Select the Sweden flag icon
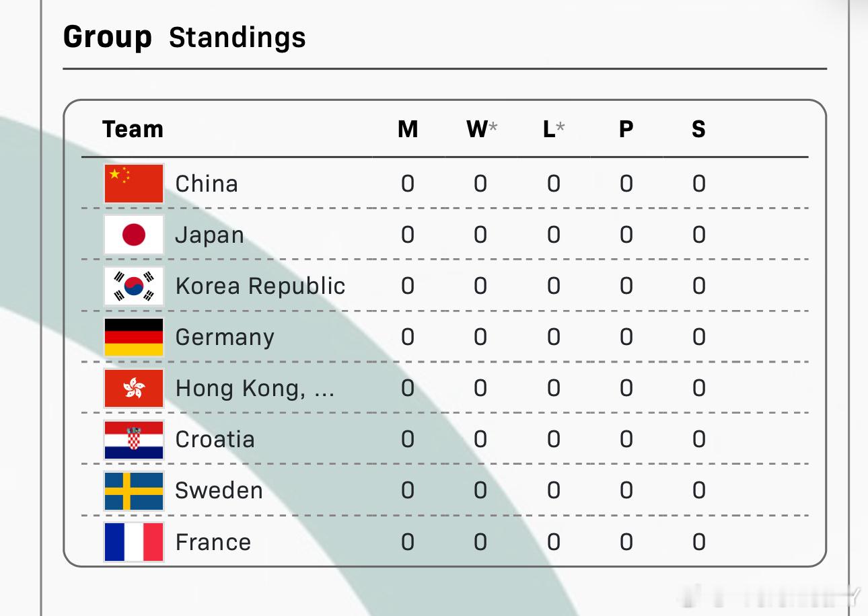The width and height of the screenshot is (868, 616). click(134, 490)
